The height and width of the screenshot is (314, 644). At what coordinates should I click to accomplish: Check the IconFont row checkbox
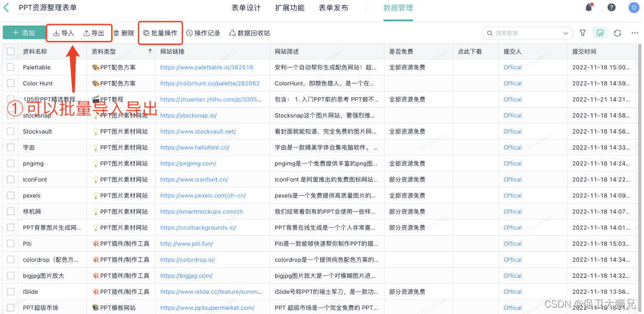click(11, 179)
